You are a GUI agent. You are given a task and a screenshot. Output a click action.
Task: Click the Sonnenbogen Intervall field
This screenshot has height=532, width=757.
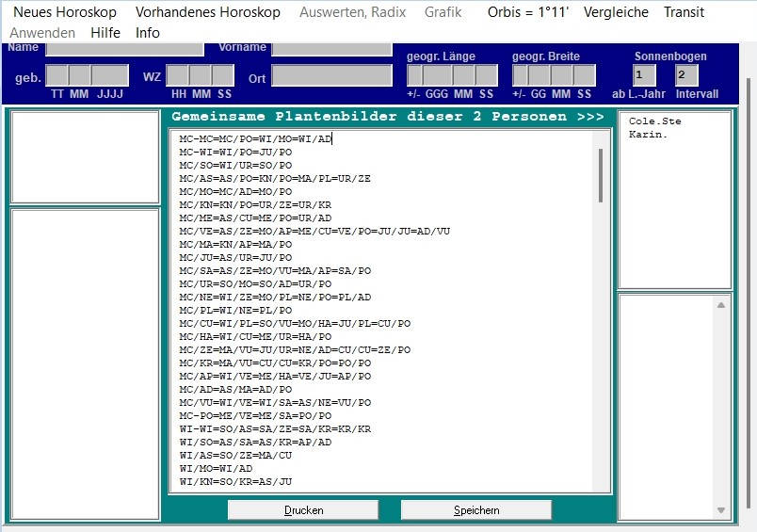(x=686, y=75)
